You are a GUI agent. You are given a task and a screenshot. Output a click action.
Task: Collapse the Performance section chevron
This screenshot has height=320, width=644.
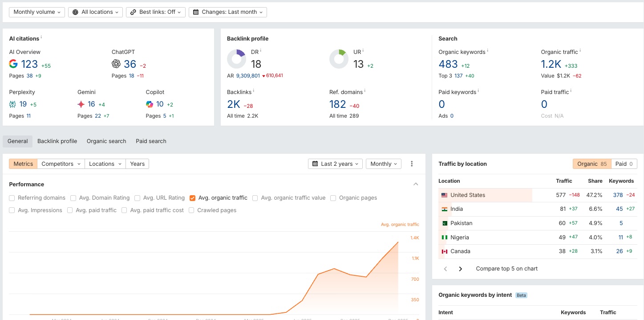click(x=416, y=184)
